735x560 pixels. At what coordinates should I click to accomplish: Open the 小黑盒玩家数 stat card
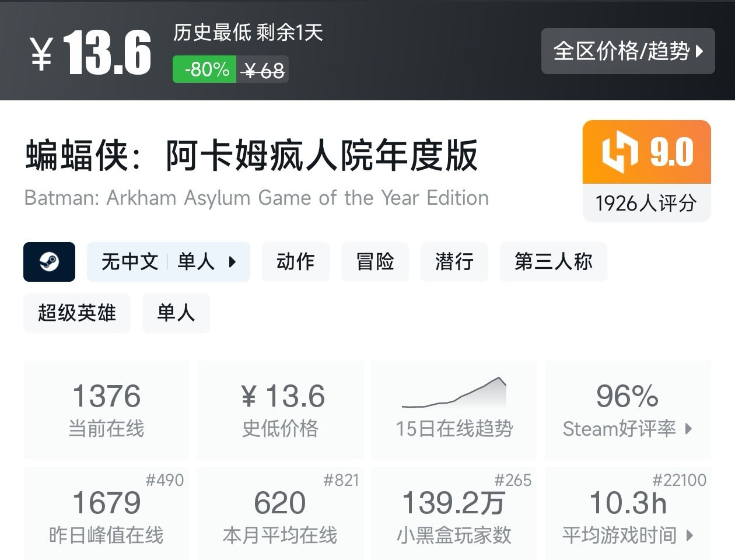click(454, 513)
